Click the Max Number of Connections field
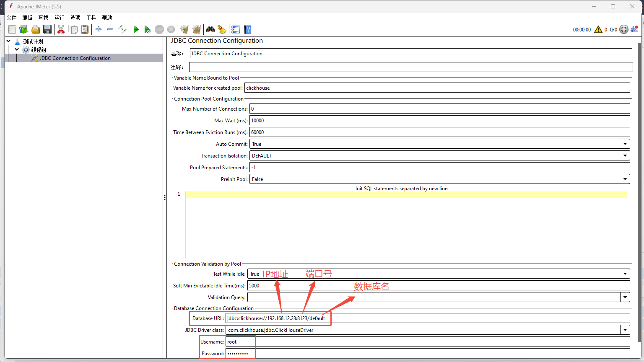The image size is (644, 362). click(440, 109)
